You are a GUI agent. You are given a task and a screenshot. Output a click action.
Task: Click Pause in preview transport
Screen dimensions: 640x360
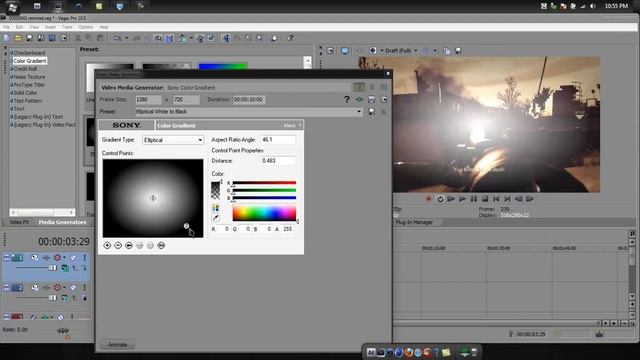tap(473, 199)
